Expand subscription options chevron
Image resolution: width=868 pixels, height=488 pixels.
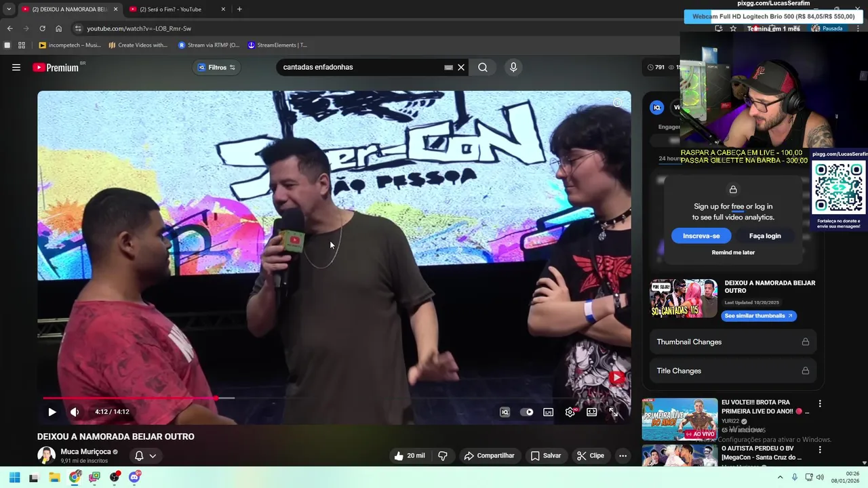pos(153,456)
